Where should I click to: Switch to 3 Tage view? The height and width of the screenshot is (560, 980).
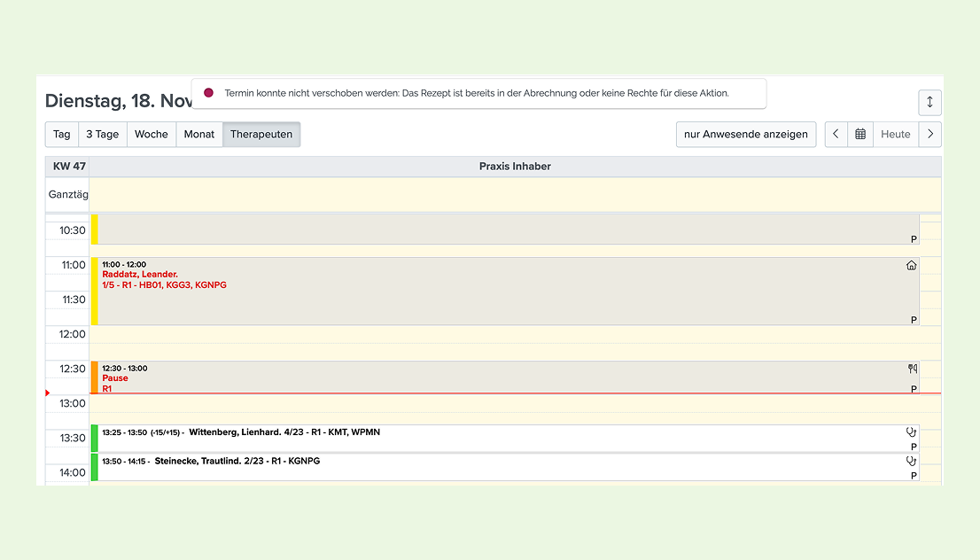[x=103, y=135]
